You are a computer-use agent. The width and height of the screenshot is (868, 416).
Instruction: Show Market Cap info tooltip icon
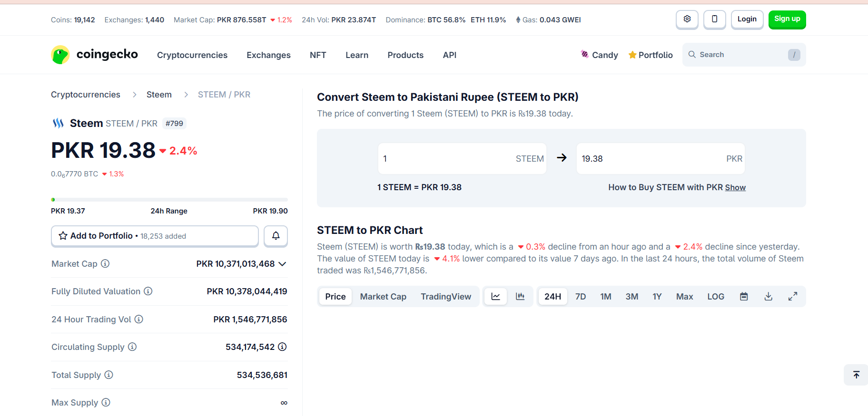105,263
